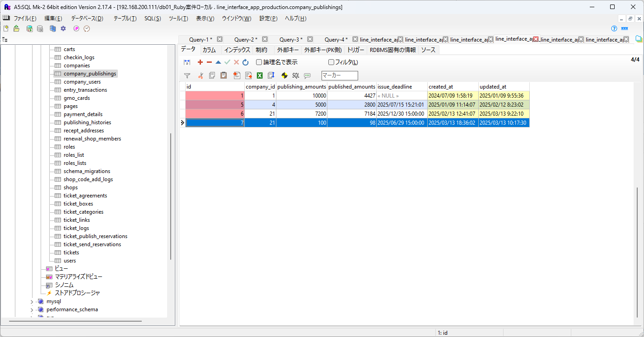The height and width of the screenshot is (337, 644).
Task: Click the マーカー input field
Action: coord(340,75)
